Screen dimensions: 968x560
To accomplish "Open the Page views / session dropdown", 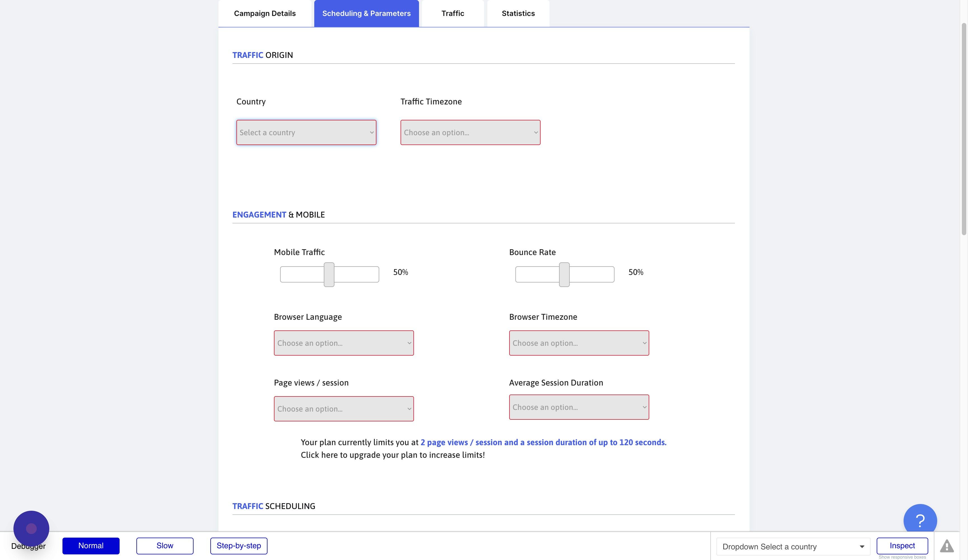I will coord(343,408).
